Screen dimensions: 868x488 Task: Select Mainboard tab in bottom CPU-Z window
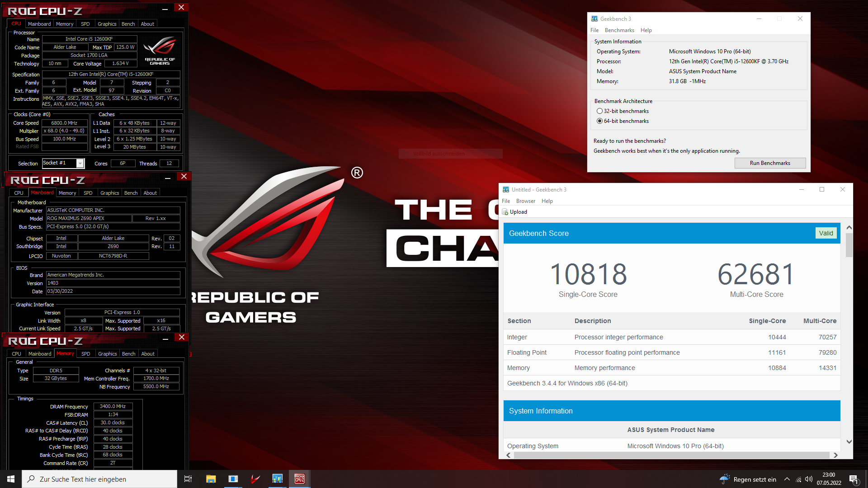40,354
